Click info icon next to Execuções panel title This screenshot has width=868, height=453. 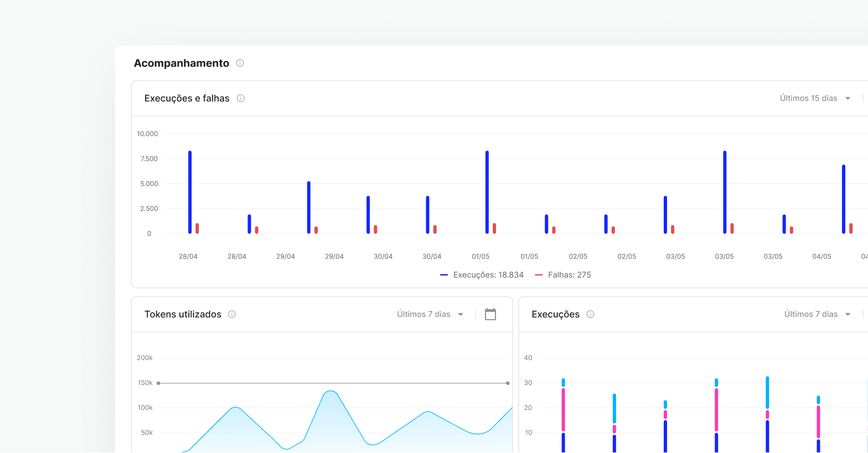(x=590, y=314)
